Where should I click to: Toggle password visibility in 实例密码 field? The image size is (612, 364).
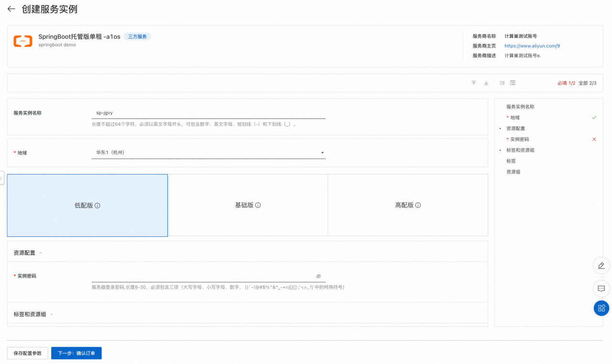(x=318, y=276)
